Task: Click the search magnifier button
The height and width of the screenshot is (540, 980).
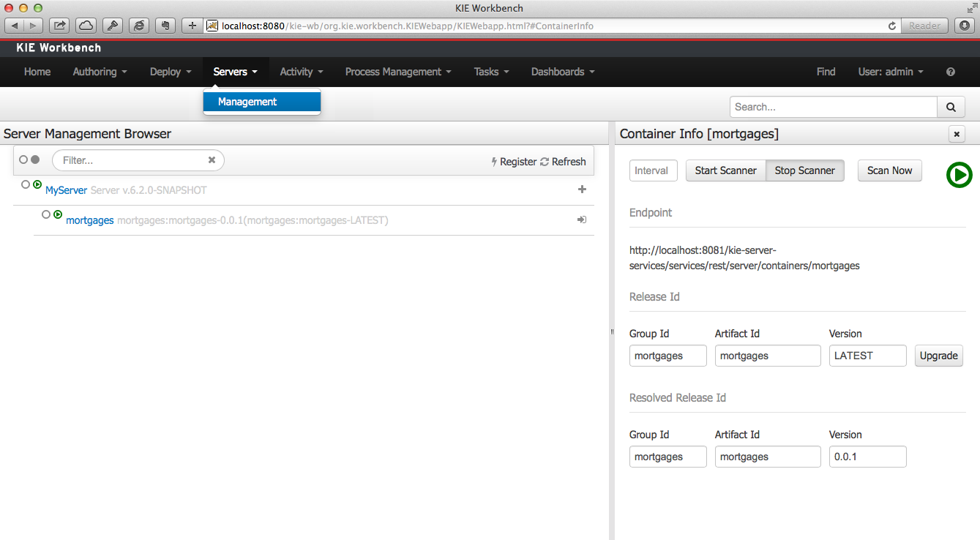Action: point(951,107)
